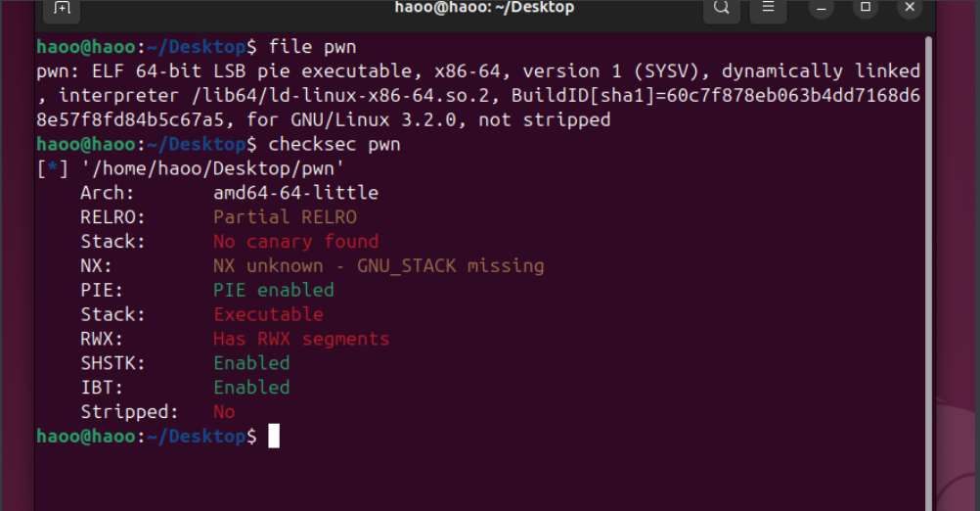Click the cursor at the last prompt
Viewport: 980px width, 511px height.
274,437
